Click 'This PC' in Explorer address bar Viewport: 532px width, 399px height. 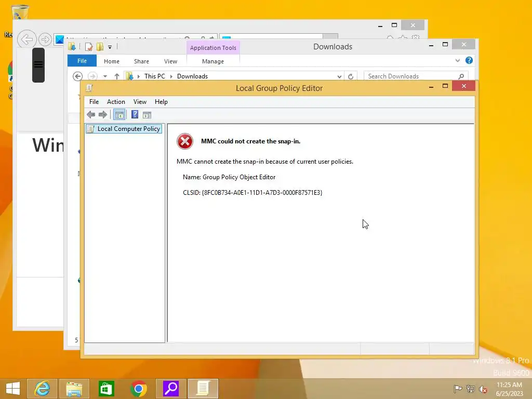155,76
